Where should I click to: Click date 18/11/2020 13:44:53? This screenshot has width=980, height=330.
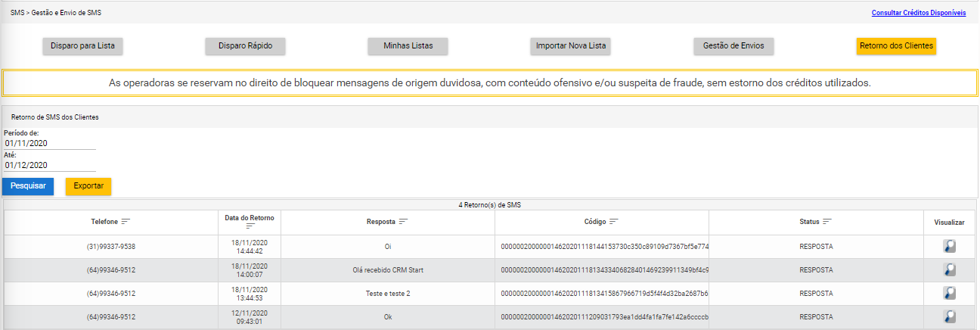click(250, 294)
